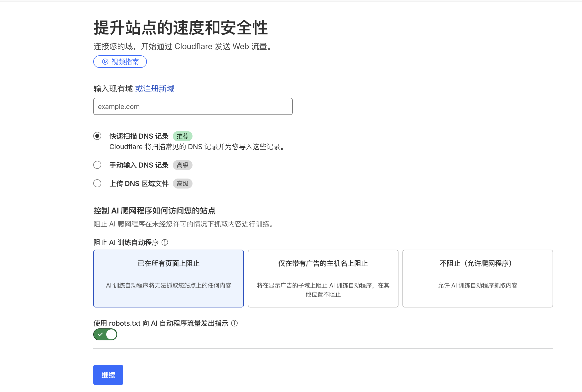Click the 控制 AI 爬网程序如何访问您的站点 heading
This screenshot has width=582, height=392.
(155, 211)
